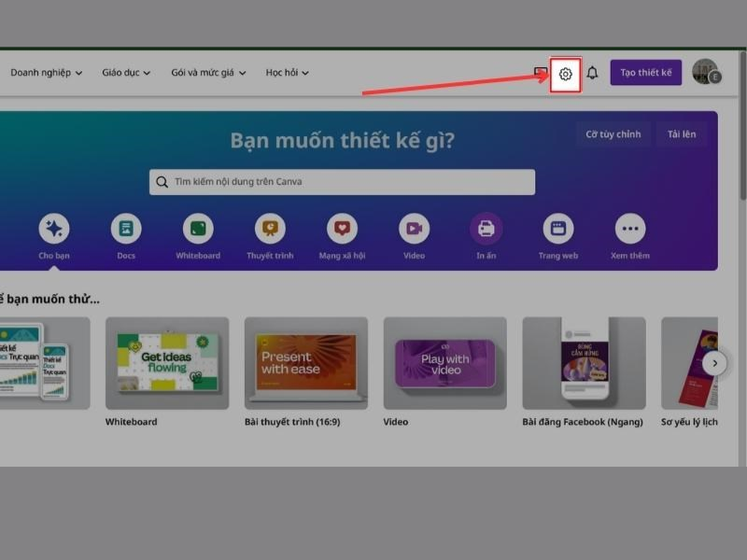Screen dimensions: 747x560
Task: Open Canva Docs from category bar
Action: tap(126, 230)
